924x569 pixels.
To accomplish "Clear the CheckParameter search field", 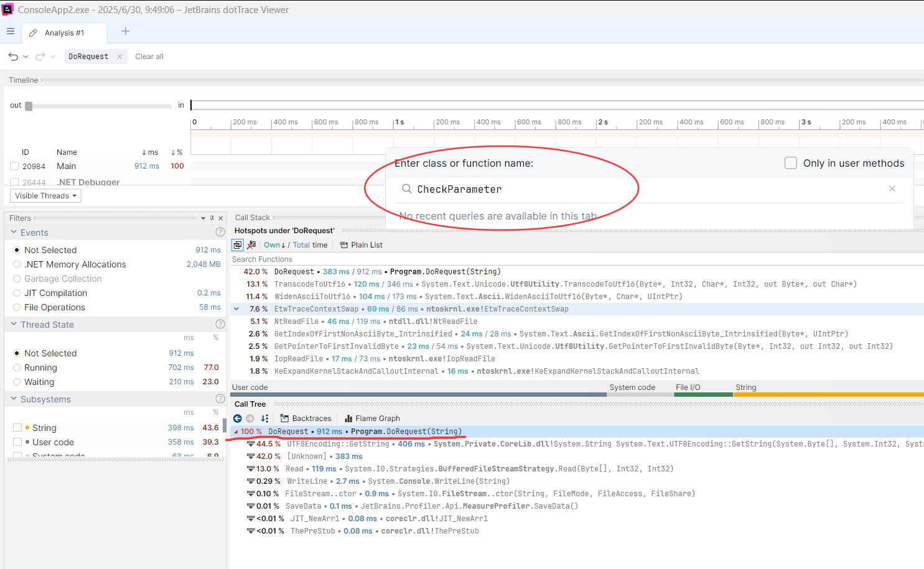I will coord(892,189).
